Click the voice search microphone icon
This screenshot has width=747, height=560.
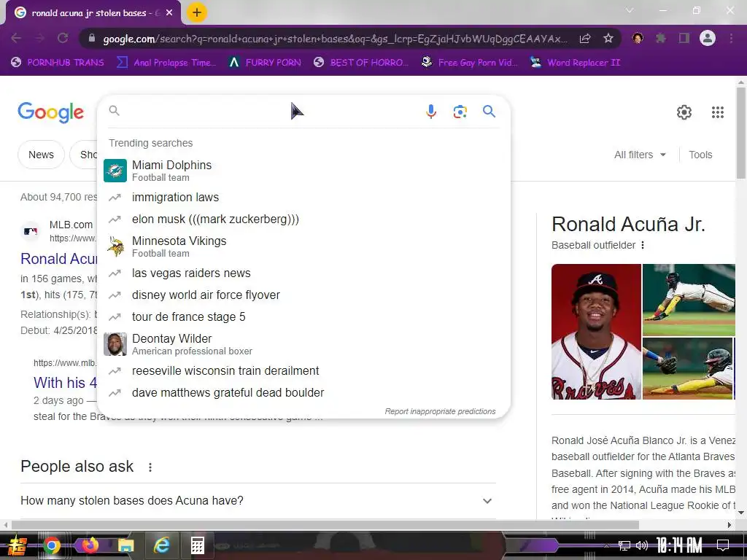coord(430,112)
